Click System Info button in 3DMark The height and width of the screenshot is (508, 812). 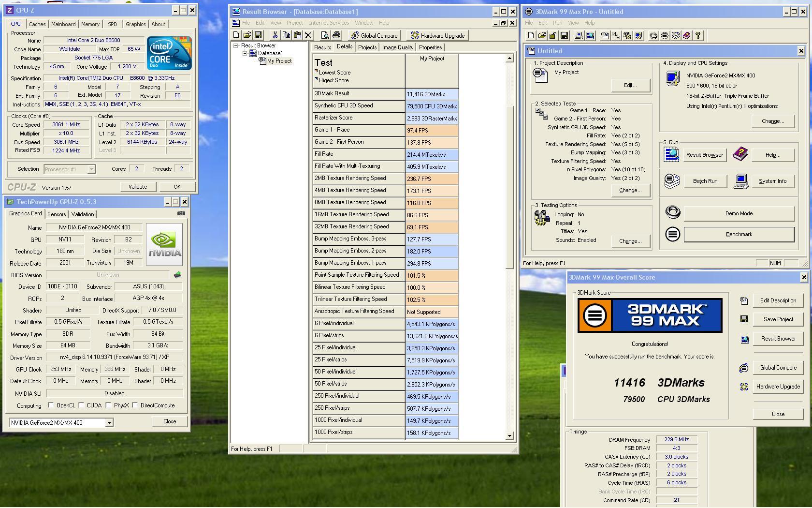pos(772,181)
